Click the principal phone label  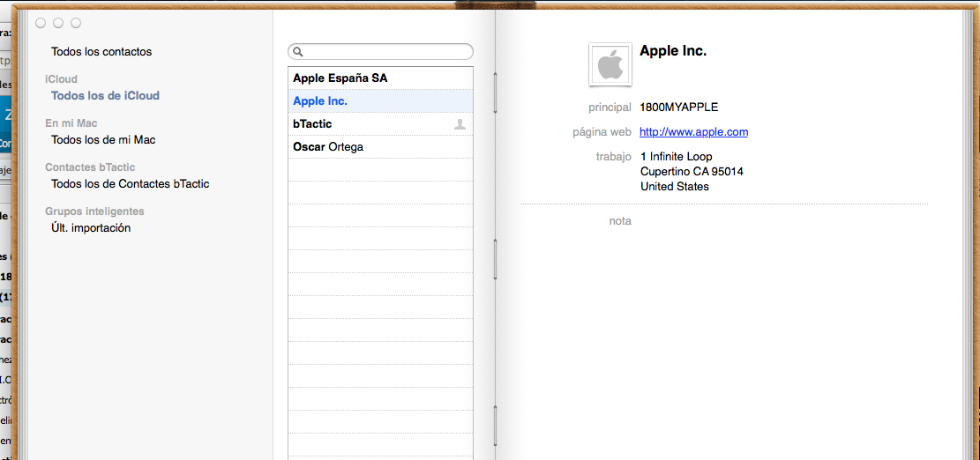pos(610,108)
